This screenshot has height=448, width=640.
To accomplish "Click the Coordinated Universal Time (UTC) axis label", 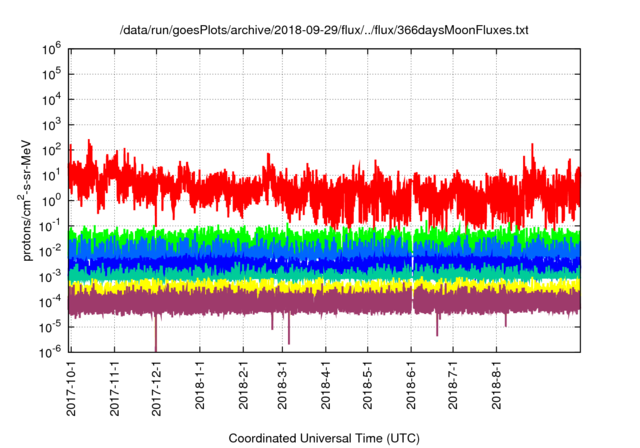I will [x=324, y=438].
